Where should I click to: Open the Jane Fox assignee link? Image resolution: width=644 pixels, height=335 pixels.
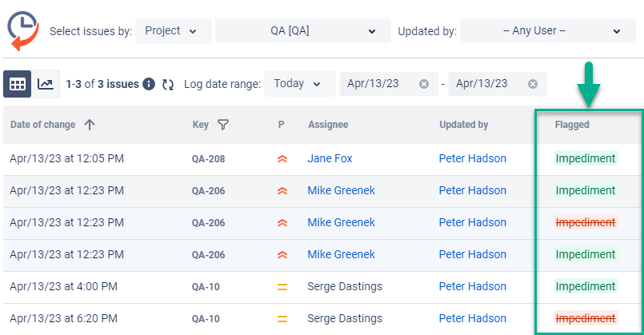330,158
